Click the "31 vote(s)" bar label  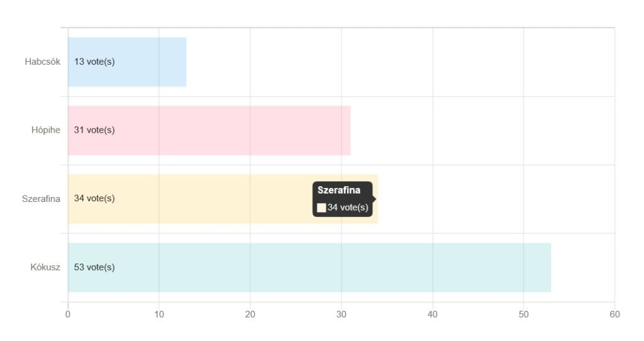[x=94, y=130]
